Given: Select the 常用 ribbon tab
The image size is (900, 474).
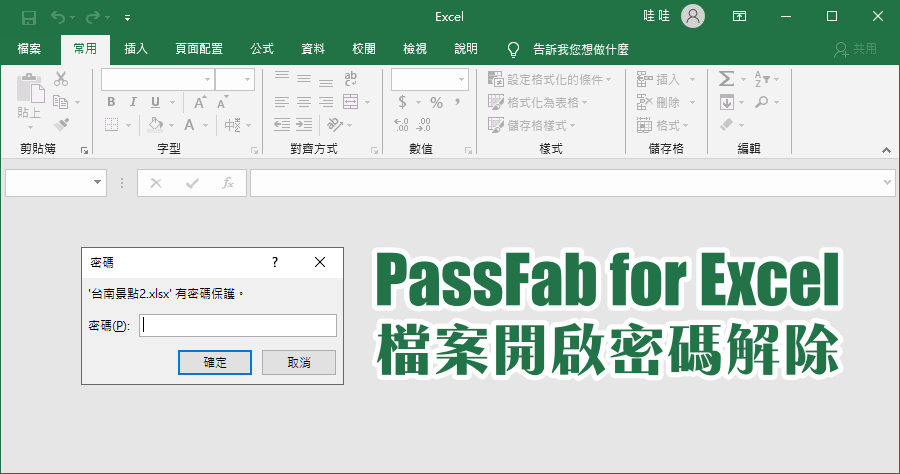Looking at the screenshot, I should 85,49.
